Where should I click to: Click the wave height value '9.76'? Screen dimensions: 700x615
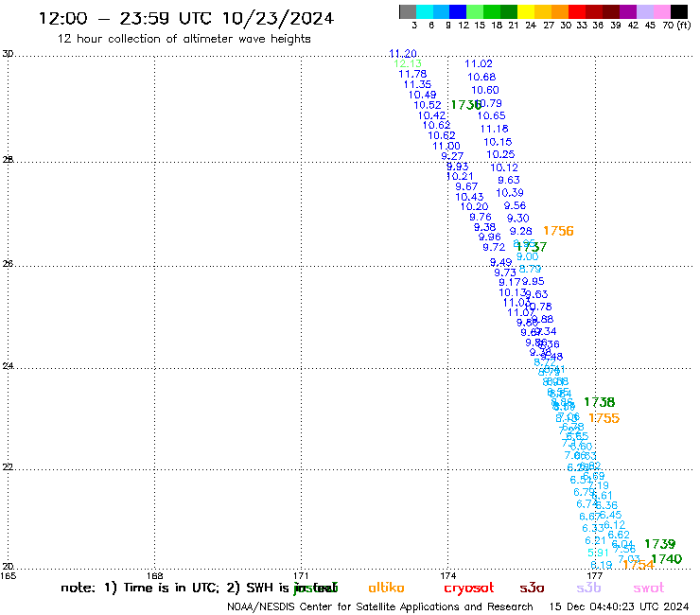(x=481, y=217)
